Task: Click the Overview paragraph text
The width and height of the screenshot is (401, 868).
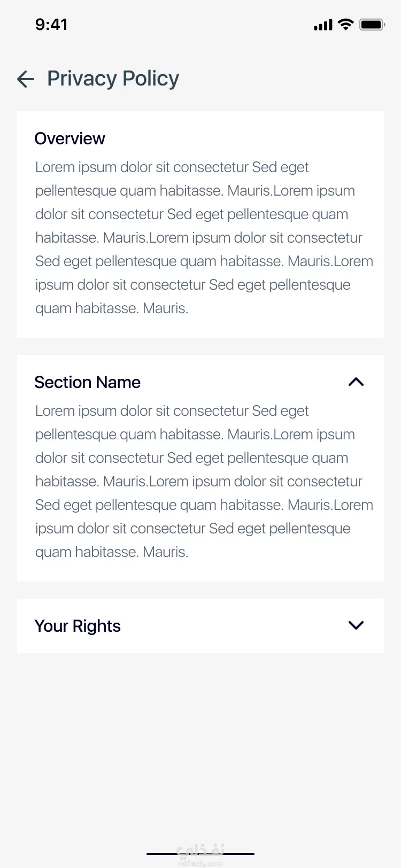Action: tap(204, 238)
